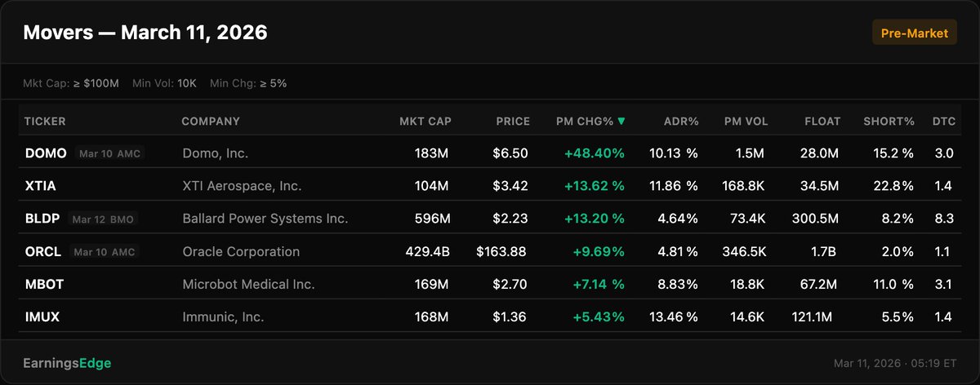Open XTI Aerospace, Inc. company name
Viewport: 980px width, 385px height.
[x=242, y=186]
